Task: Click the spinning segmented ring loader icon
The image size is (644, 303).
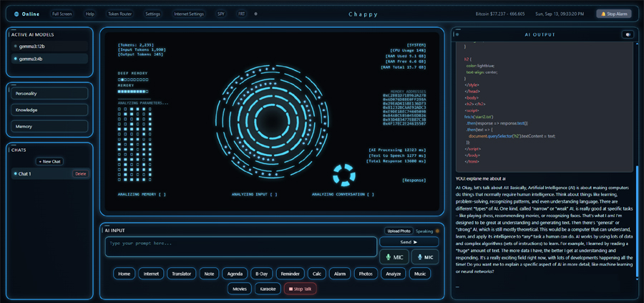Action: (x=343, y=174)
